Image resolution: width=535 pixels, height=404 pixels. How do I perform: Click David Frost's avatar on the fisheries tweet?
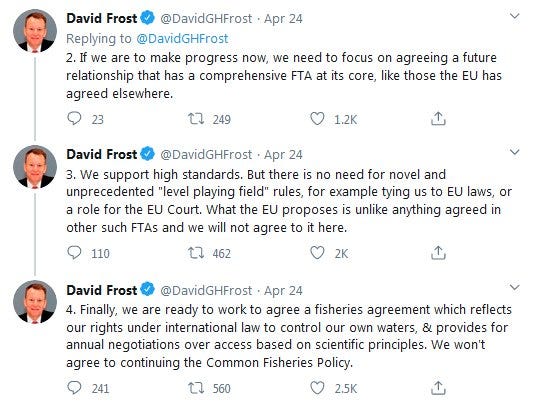(x=35, y=302)
